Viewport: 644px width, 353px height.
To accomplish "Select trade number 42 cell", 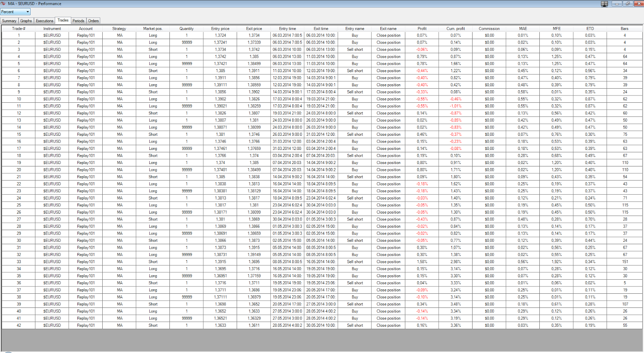I will click(19, 325).
